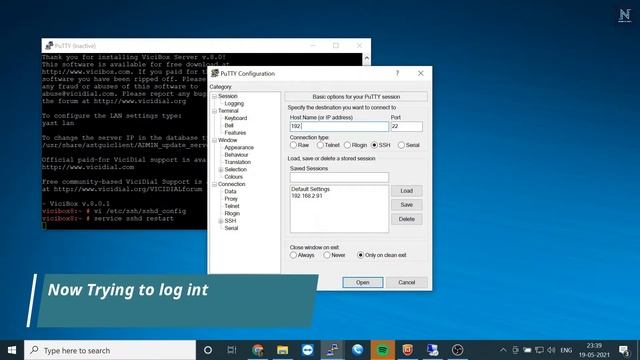This screenshot has height=360, width=640.
Task: Select Appearance in the category tree
Action: point(239,148)
